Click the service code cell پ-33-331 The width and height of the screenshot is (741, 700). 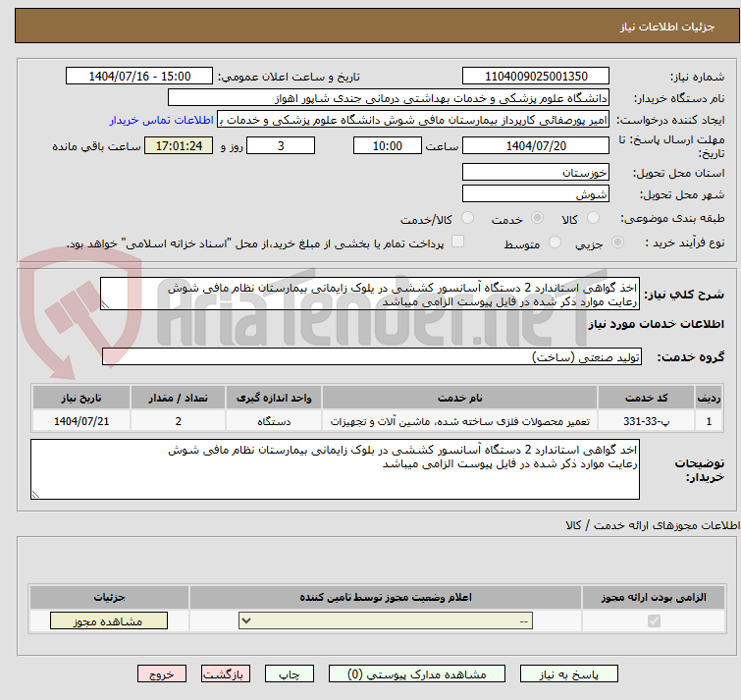(x=646, y=420)
